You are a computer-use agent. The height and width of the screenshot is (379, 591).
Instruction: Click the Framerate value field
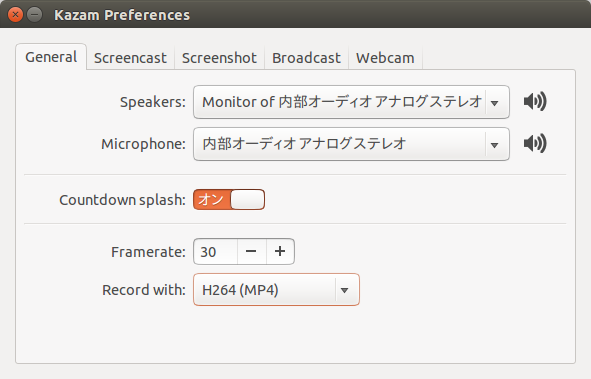click(x=216, y=251)
